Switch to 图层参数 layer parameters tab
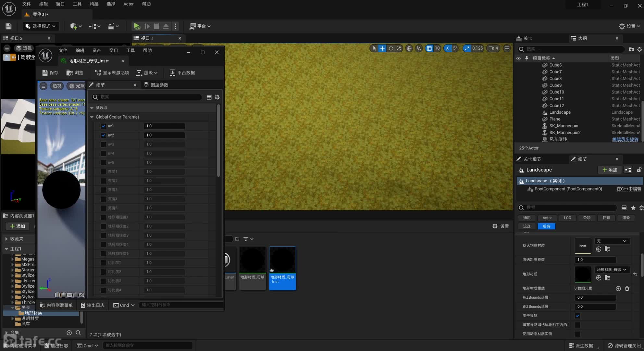The image size is (644, 351). pyautogui.click(x=156, y=85)
